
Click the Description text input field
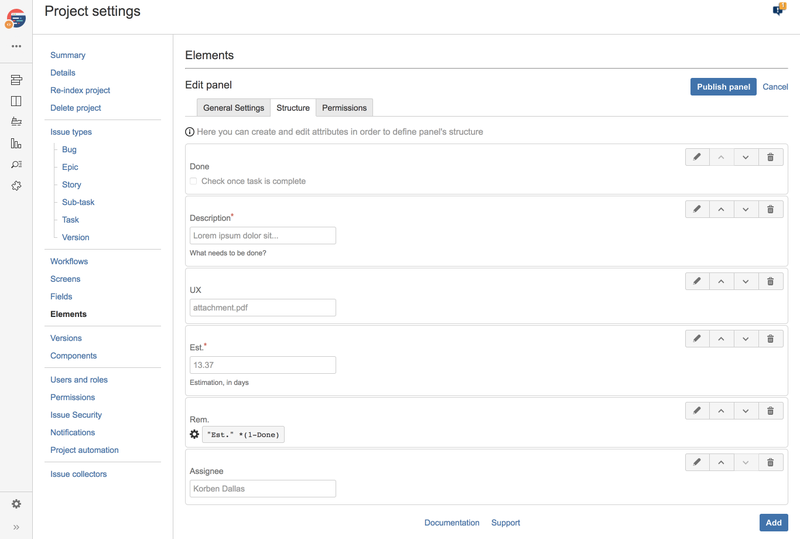263,236
